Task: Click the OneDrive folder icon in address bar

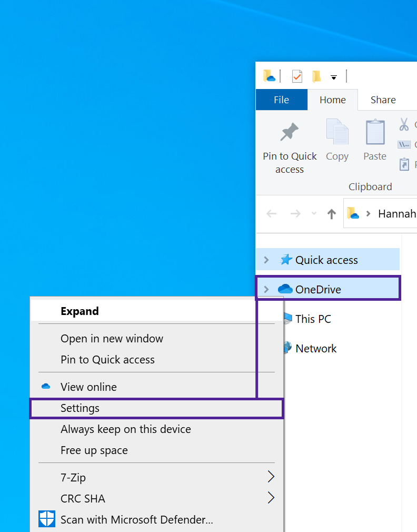Action: [x=353, y=213]
